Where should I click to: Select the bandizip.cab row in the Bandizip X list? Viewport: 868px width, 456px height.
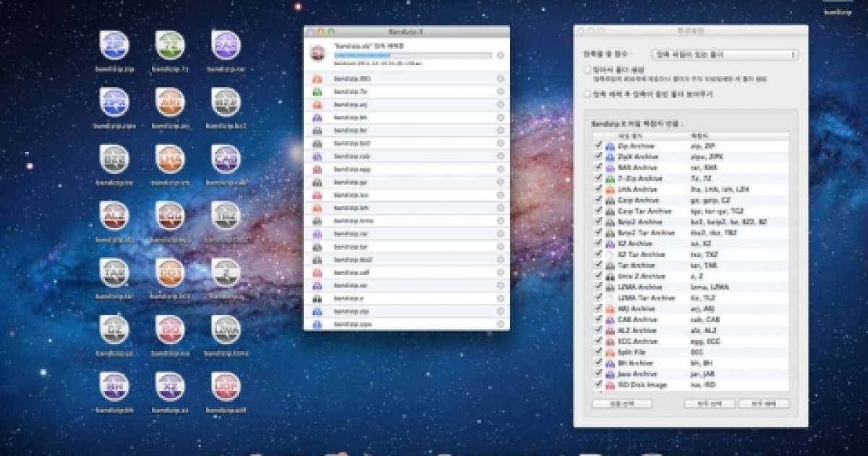[407, 156]
